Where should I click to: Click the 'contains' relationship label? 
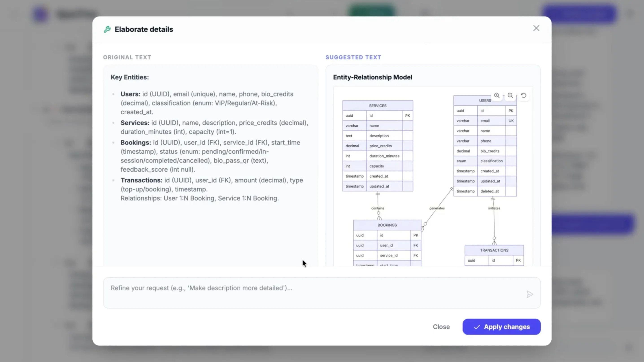(378, 208)
